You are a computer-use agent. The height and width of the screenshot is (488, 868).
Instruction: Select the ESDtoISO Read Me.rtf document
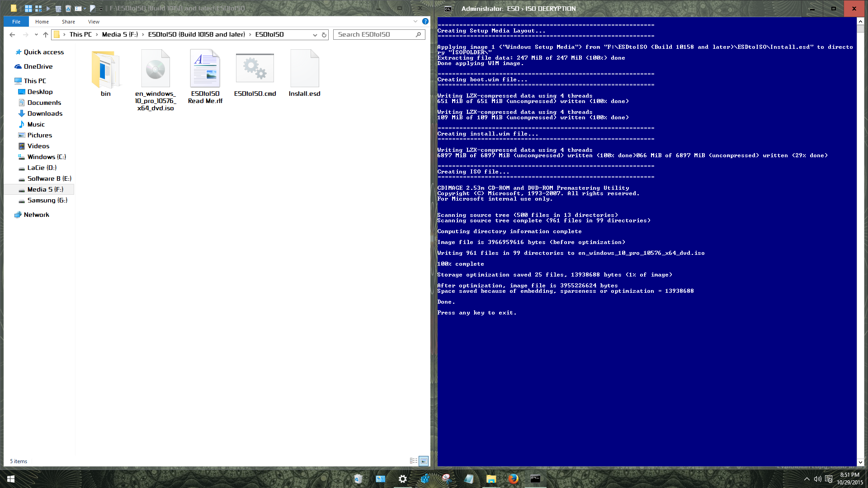(x=205, y=77)
